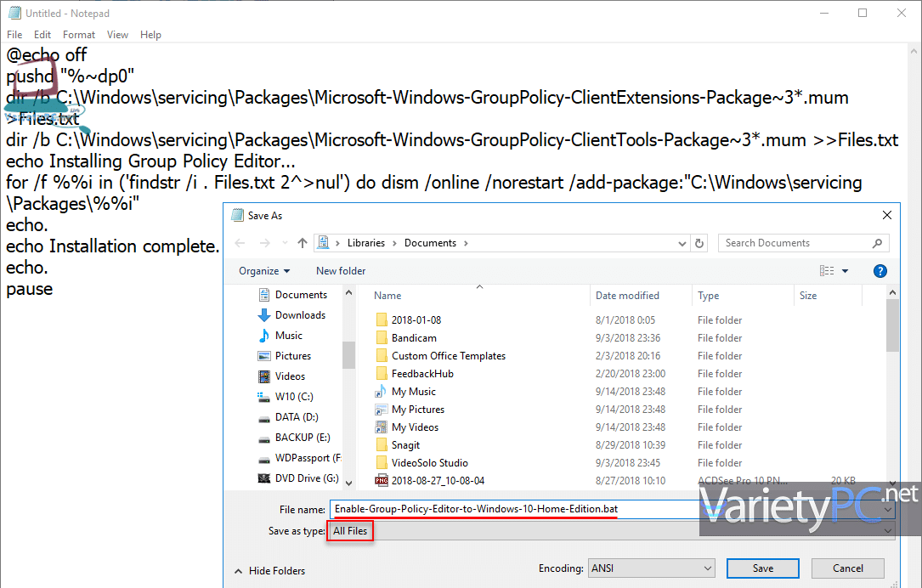Image resolution: width=922 pixels, height=588 pixels.
Task: Open Notepad Format menu
Action: (x=79, y=35)
